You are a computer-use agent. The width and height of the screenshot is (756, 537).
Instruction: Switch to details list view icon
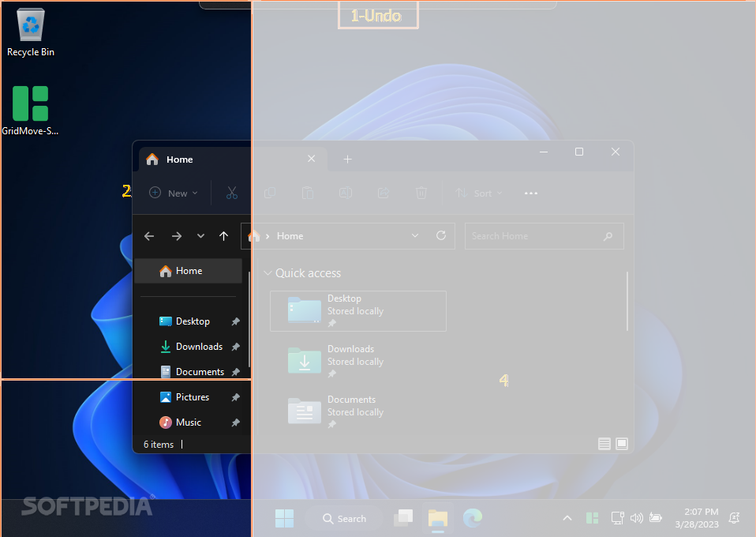pos(604,443)
